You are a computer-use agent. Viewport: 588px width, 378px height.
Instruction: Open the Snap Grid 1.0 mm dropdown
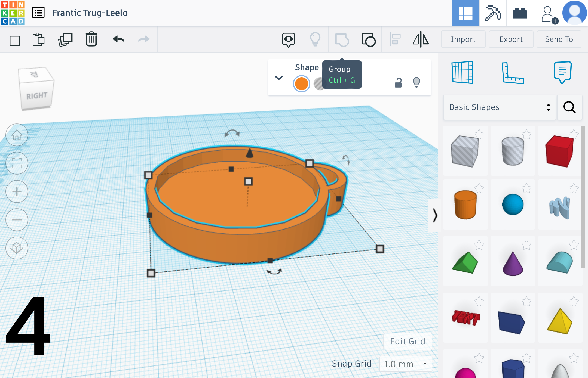tap(405, 364)
